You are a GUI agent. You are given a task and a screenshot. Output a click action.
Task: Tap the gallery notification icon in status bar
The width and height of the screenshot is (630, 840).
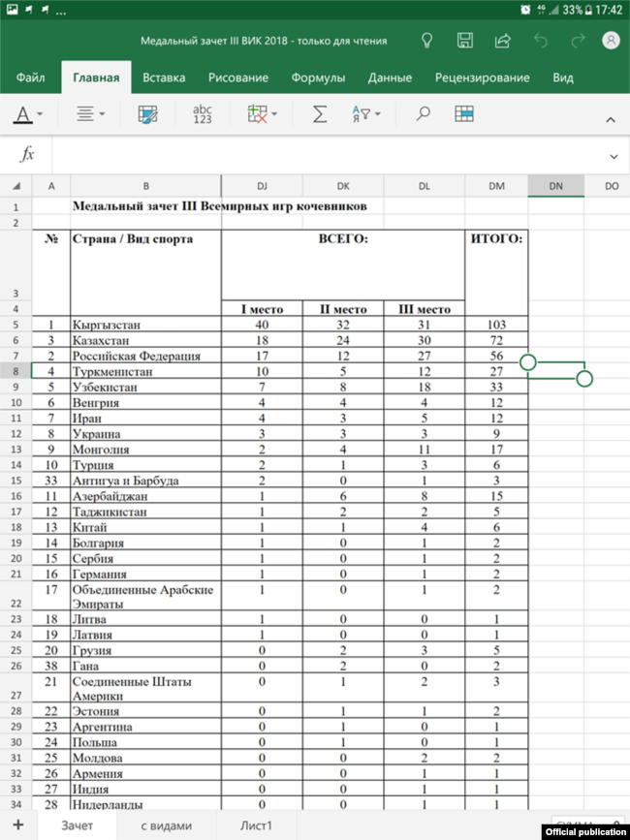pos(12,10)
